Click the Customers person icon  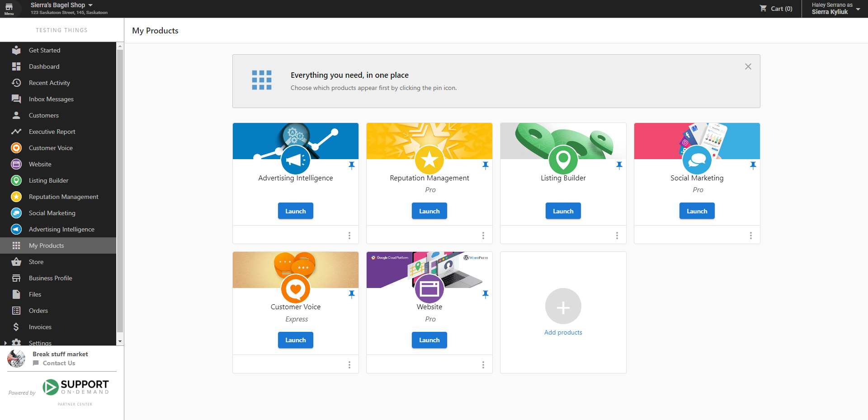click(16, 115)
